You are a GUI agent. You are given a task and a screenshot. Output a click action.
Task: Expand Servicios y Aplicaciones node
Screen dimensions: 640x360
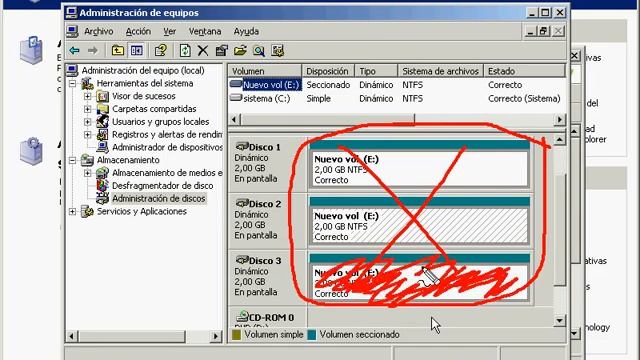72,211
